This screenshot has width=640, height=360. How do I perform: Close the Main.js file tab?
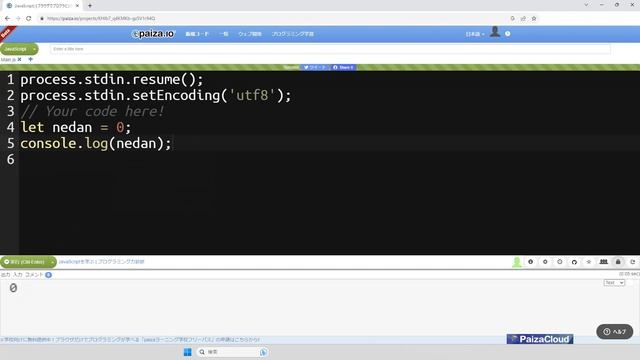click(x=19, y=60)
